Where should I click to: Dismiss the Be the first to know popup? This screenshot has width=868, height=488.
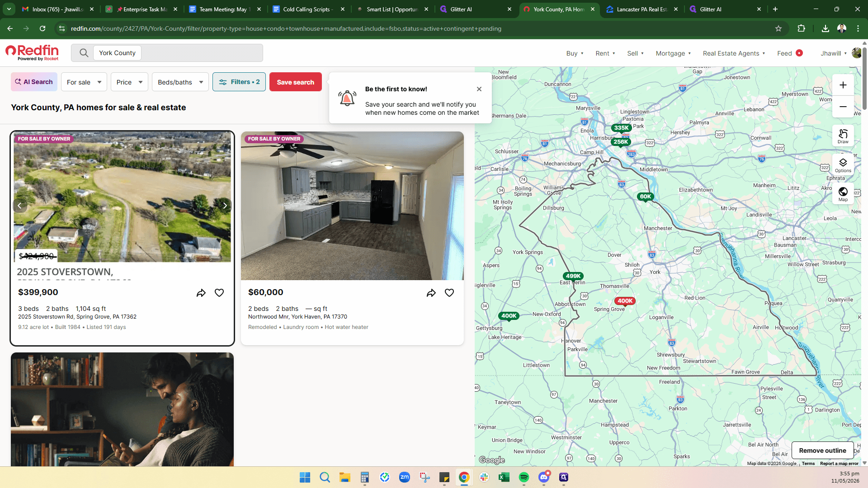[479, 89]
